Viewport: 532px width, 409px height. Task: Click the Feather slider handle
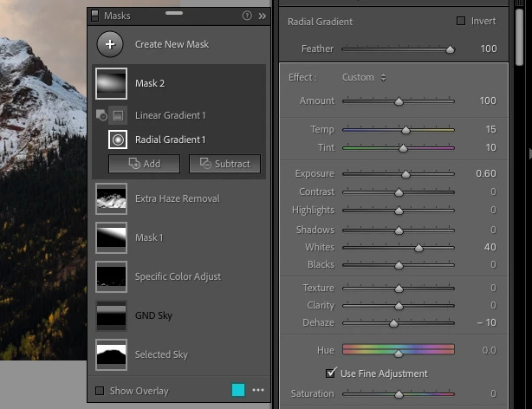point(450,50)
